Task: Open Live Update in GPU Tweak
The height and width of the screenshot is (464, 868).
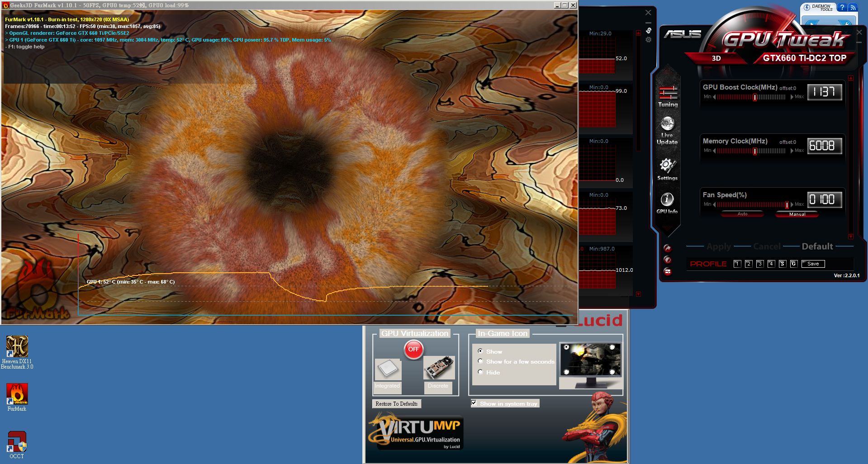Action: pyautogui.click(x=667, y=131)
